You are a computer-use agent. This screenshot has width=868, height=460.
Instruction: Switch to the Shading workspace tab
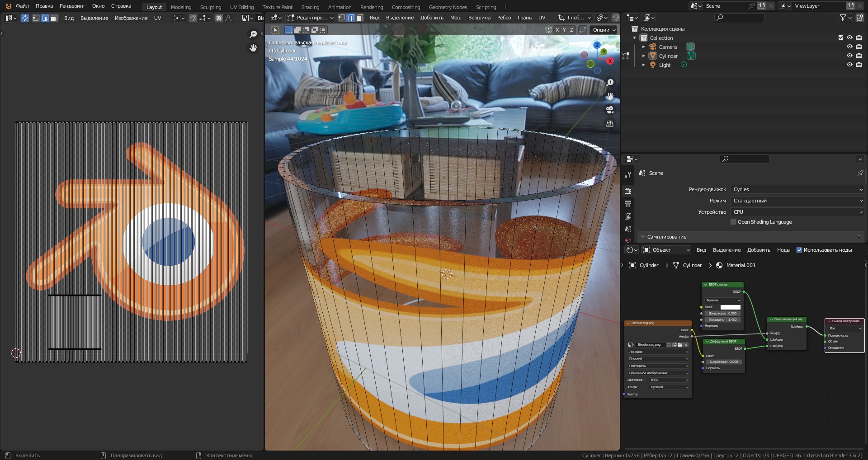click(310, 7)
